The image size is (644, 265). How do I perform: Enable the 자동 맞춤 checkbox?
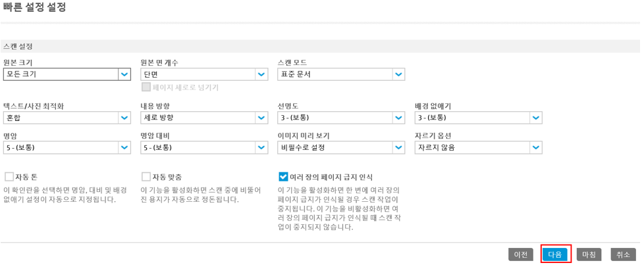(146, 177)
